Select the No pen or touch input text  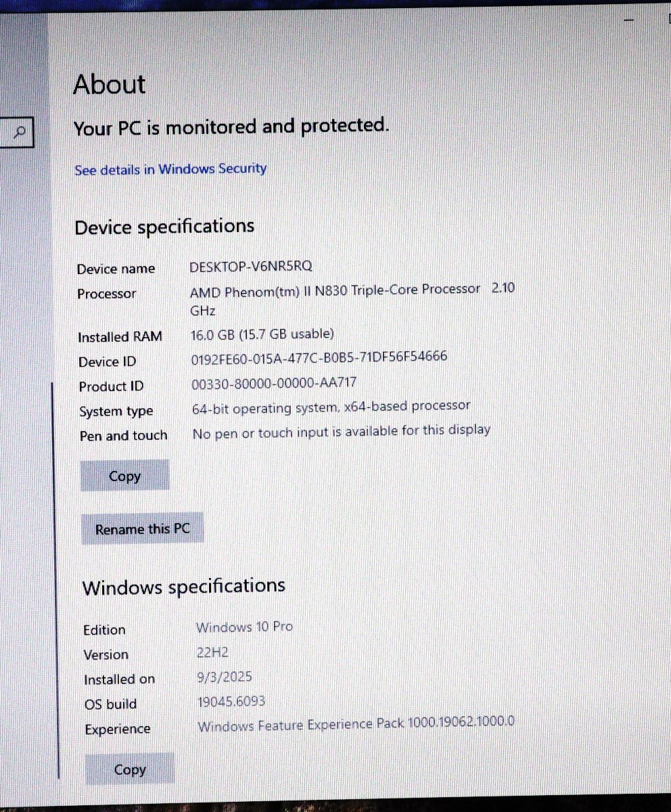click(342, 431)
